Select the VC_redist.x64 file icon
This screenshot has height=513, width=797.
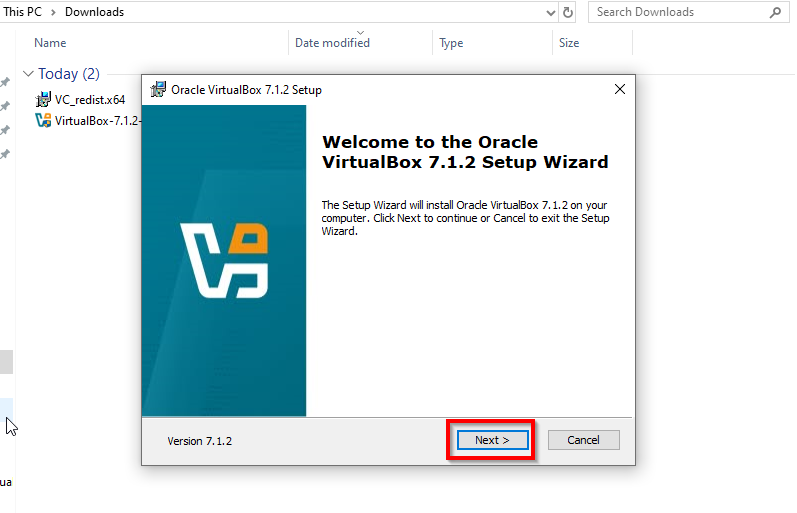(43, 100)
